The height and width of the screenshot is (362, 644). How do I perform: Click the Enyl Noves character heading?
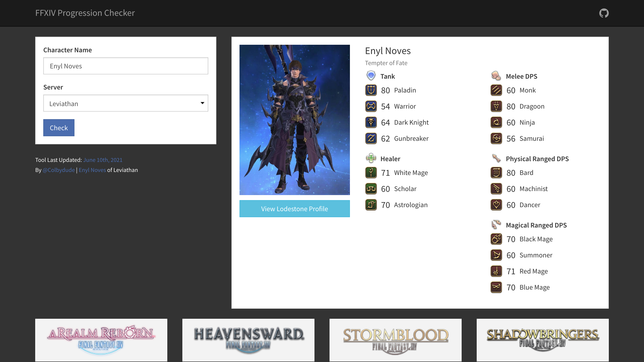[x=388, y=51]
